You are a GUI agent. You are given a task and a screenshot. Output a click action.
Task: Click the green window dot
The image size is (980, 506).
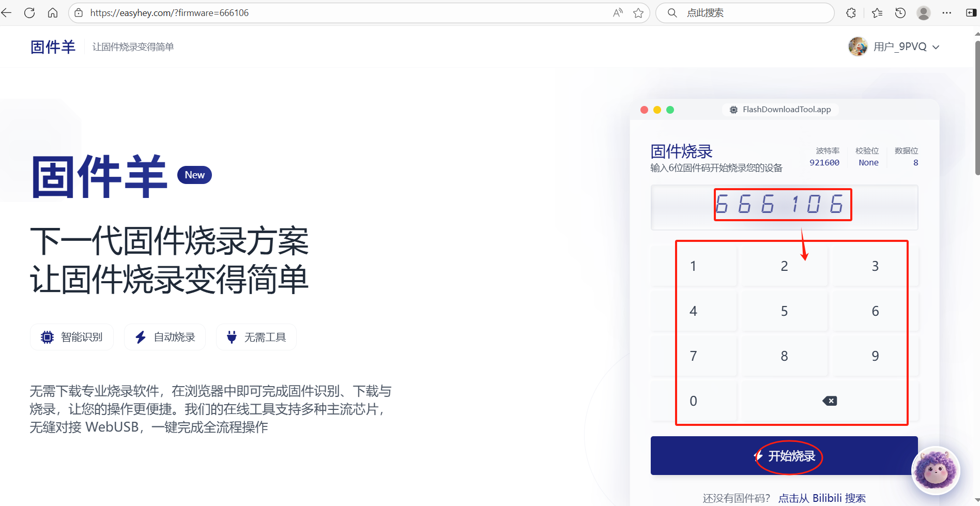point(670,110)
